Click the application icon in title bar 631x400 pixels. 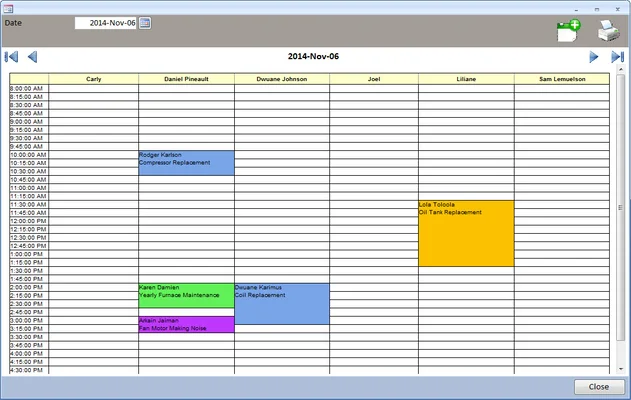pos(8,6)
